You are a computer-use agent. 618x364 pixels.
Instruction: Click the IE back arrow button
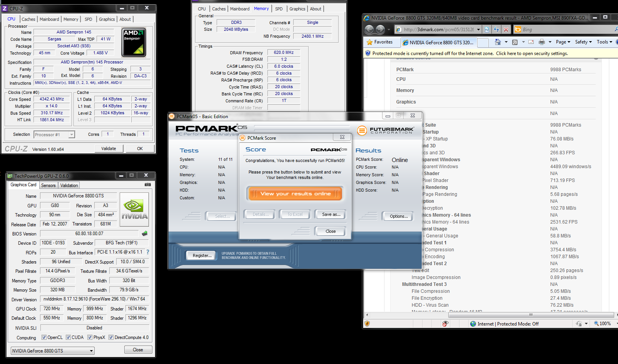click(369, 29)
